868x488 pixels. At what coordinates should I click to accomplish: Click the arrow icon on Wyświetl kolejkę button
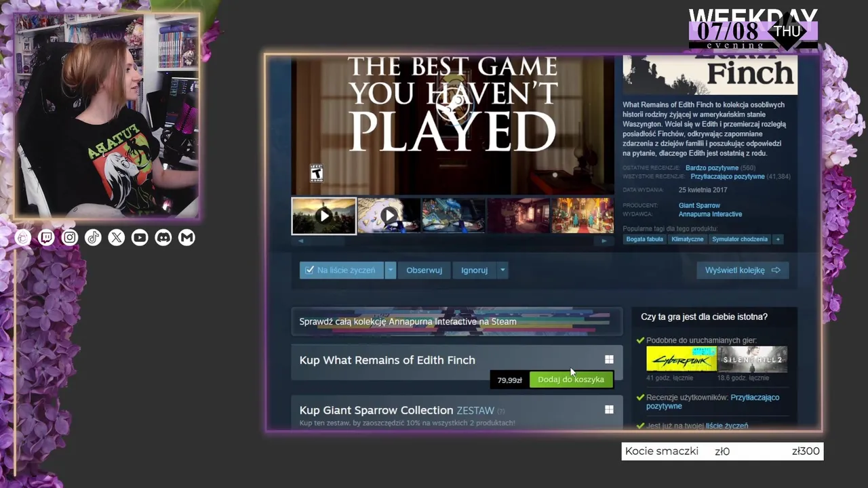776,270
